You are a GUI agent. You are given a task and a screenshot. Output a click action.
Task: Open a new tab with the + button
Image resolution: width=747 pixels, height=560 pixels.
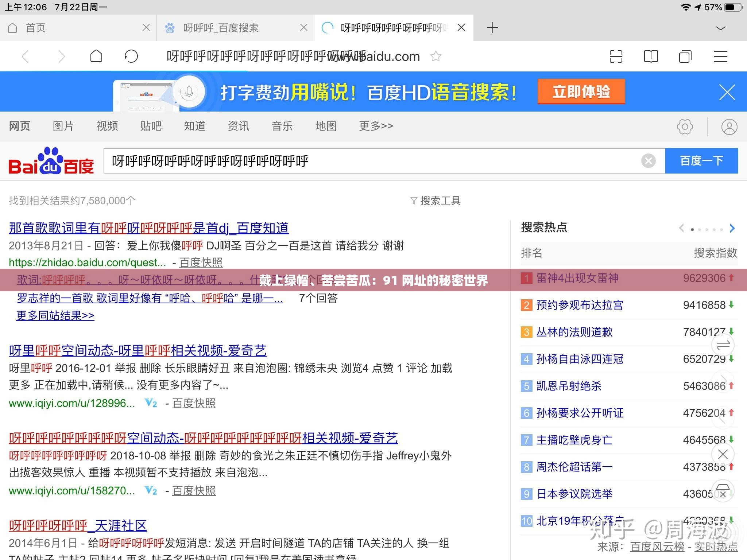[492, 27]
